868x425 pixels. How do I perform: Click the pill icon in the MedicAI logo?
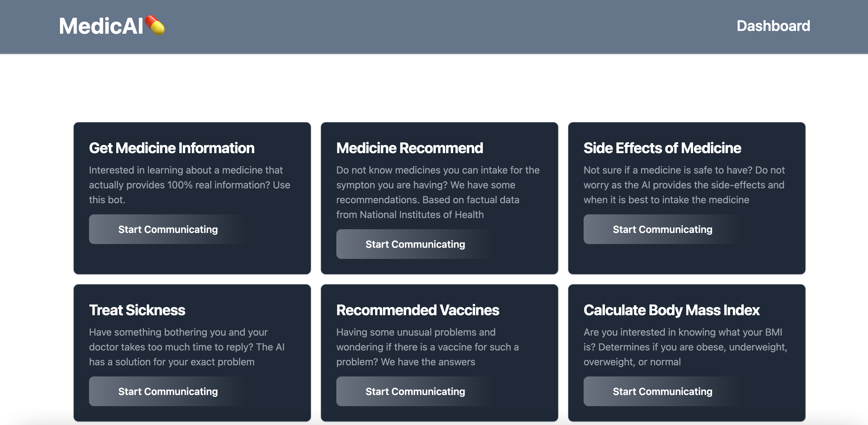coord(155,26)
